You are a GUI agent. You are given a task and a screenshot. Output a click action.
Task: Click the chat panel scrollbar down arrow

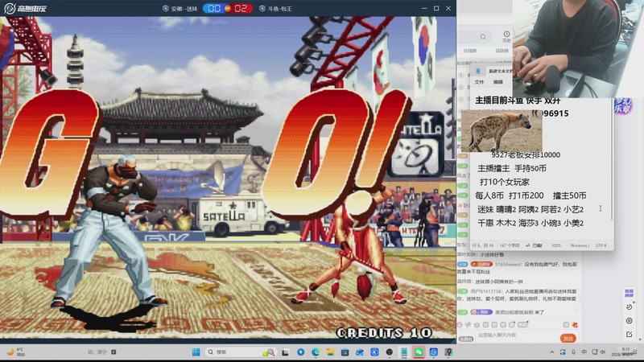point(642,339)
